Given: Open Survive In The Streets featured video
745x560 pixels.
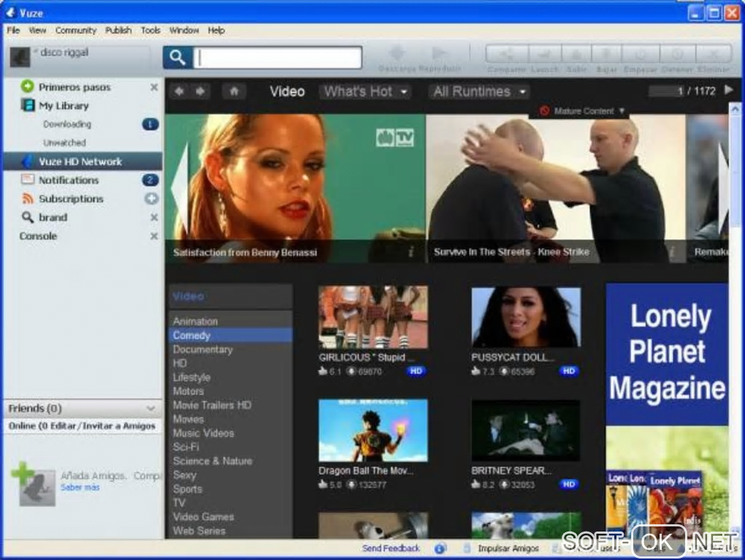Looking at the screenshot, I should pyautogui.click(x=555, y=188).
